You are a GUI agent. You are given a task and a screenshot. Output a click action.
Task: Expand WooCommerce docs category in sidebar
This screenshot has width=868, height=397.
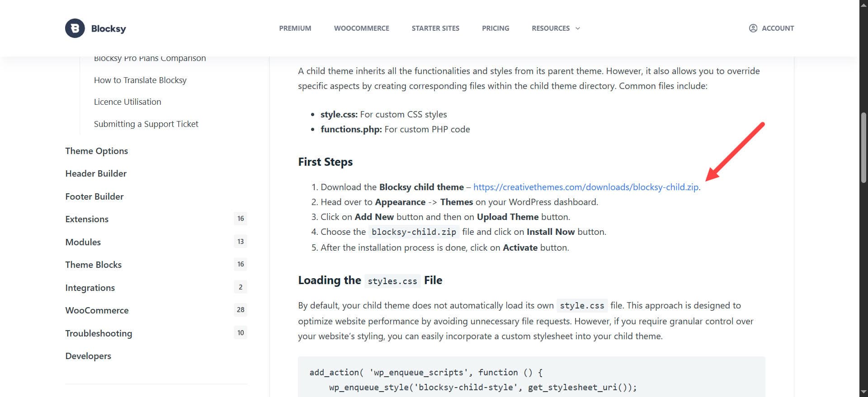97,310
